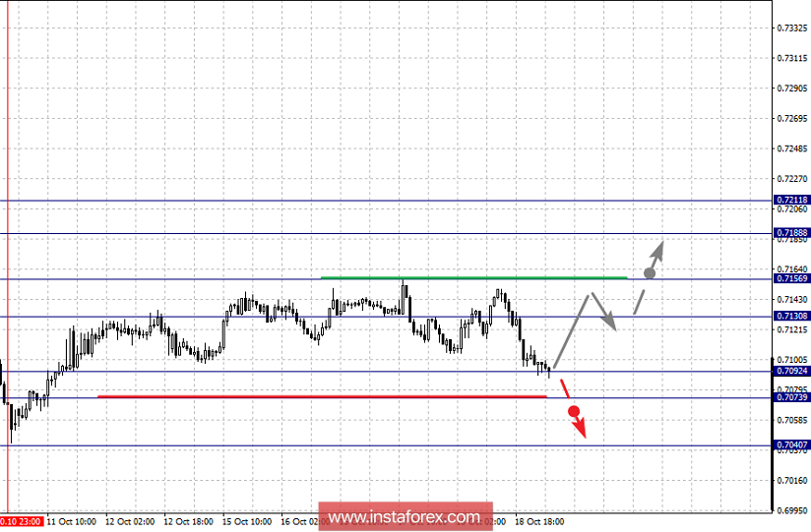Select the 0.72695 axis price value
The width and height of the screenshot is (811, 532).
click(792, 119)
